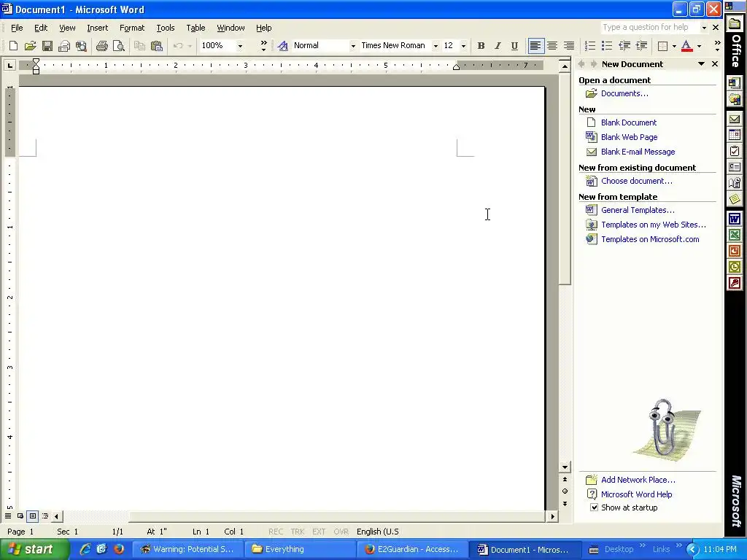The height and width of the screenshot is (560, 747).
Task: Open the Edit menu
Action: (41, 28)
